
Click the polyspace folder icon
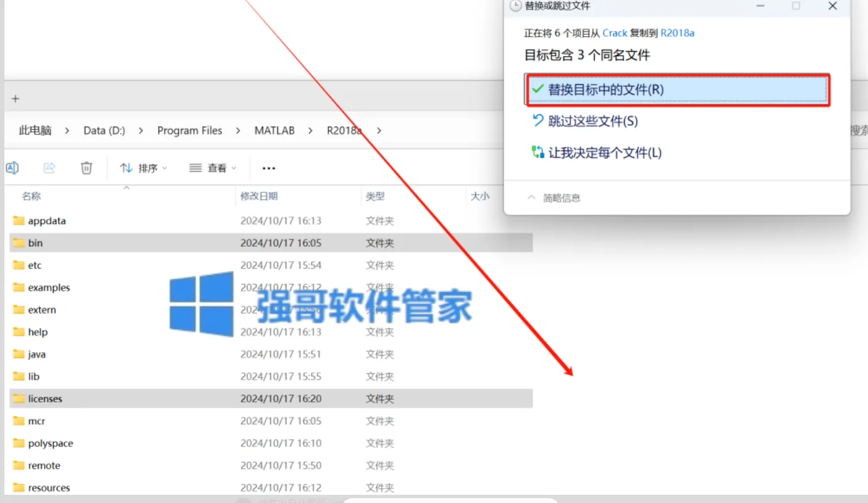(19, 444)
